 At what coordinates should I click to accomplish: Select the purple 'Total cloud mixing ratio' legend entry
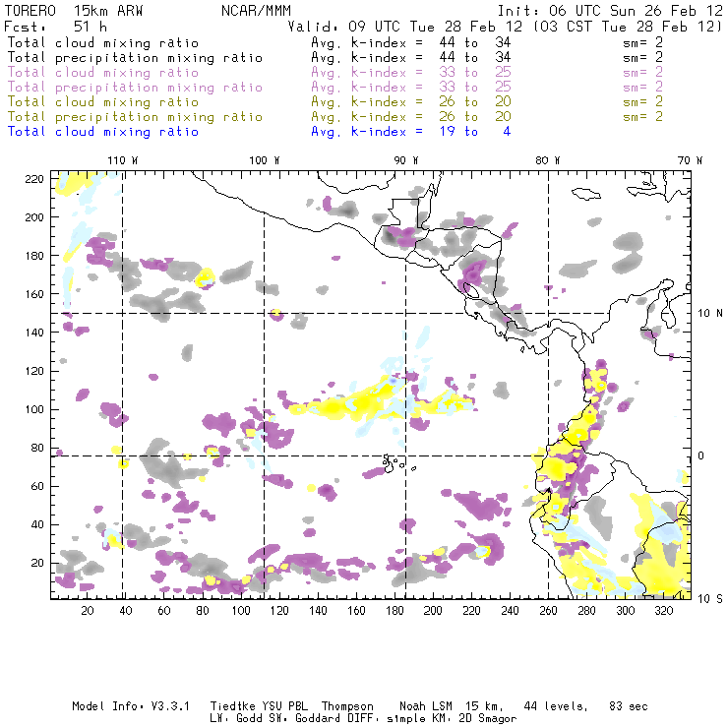pos(103,73)
